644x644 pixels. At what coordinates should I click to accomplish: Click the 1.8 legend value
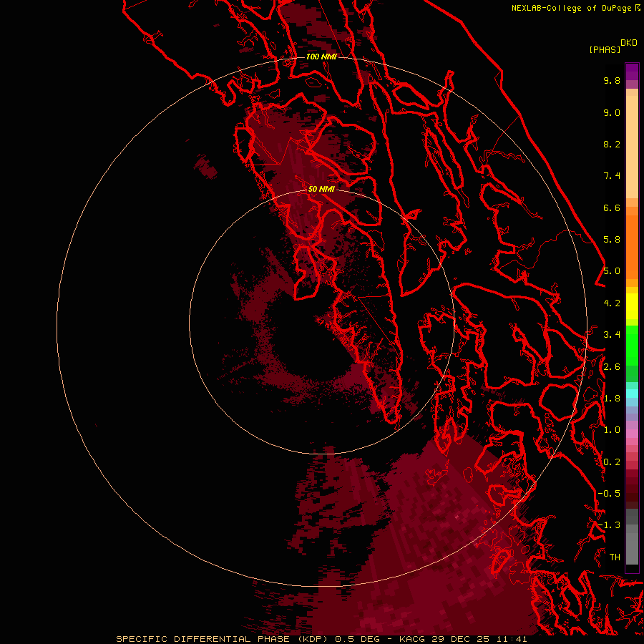(612, 399)
